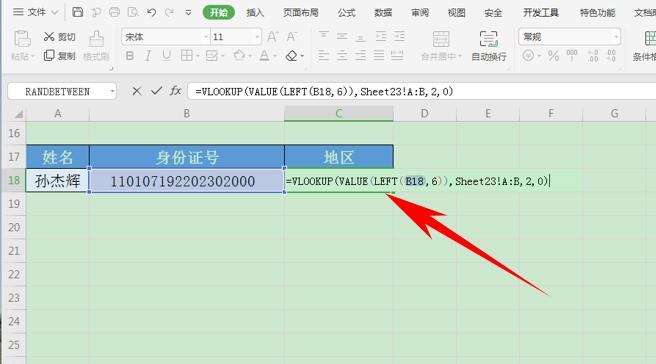Click the 自动换行 wrap text button
Image resolution: width=656 pixels, height=364 pixels.
pyautogui.click(x=489, y=46)
